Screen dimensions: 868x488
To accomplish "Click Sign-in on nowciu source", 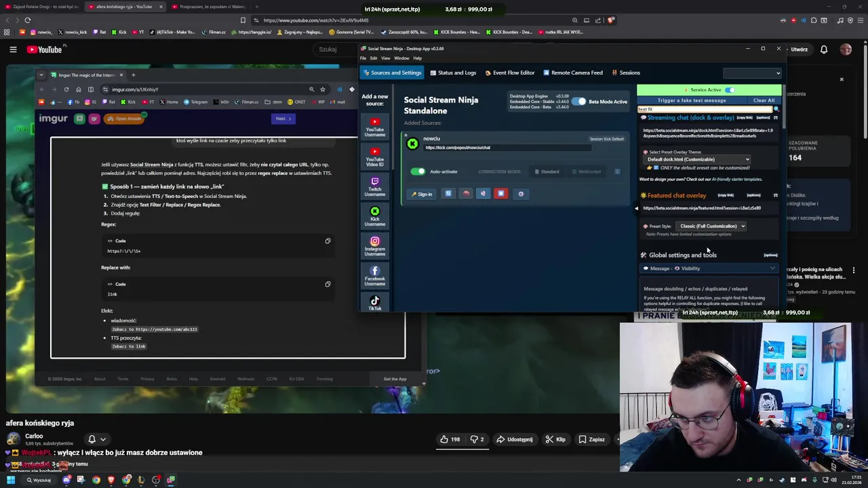I will tap(422, 194).
